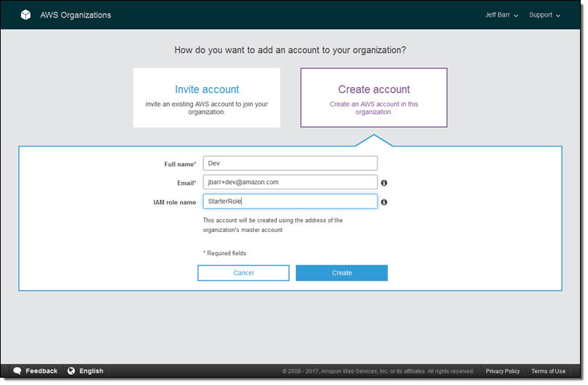
Task: Click the AWS cube logo icon
Action: (25, 15)
